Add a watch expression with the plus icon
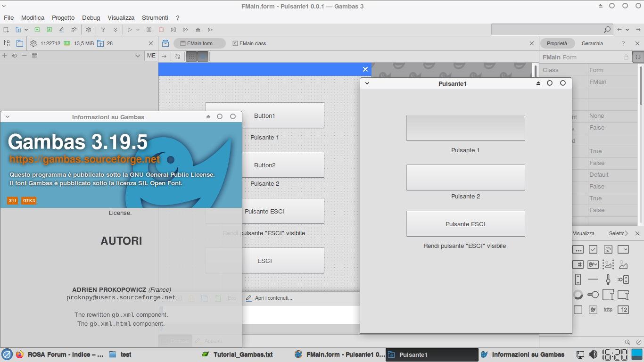The image size is (644, 362). (x=5, y=56)
